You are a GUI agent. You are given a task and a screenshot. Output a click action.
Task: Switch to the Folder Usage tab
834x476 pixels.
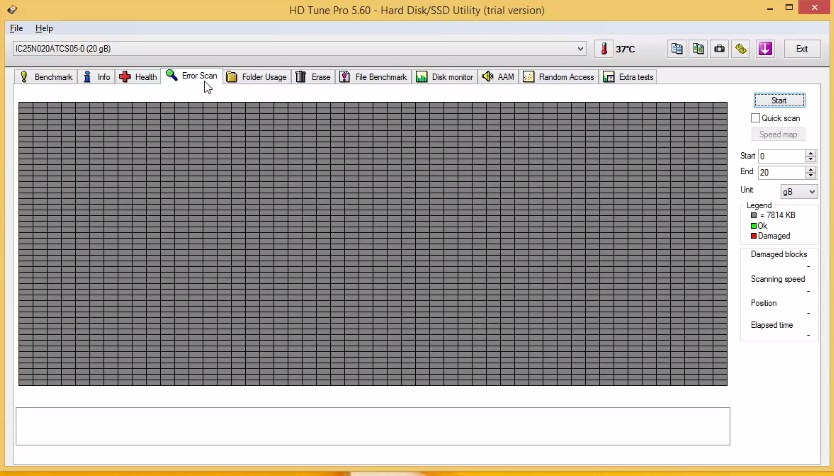click(256, 77)
